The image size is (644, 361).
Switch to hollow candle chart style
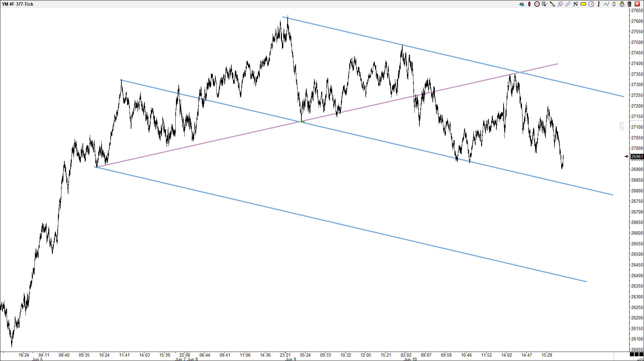click(614, 4)
